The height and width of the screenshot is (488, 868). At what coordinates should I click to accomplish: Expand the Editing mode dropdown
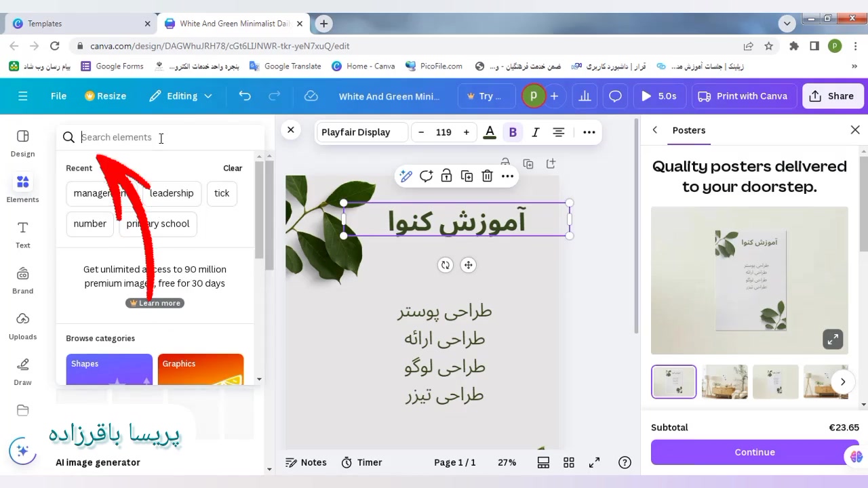pos(181,96)
